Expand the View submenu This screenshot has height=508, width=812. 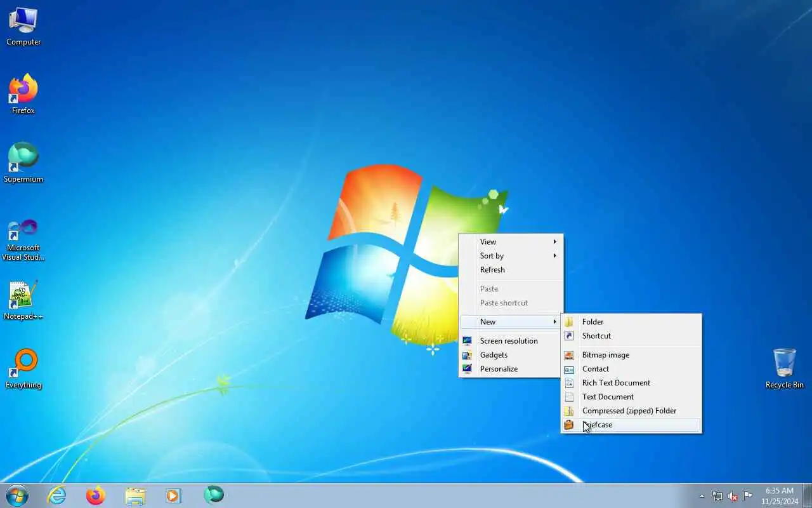(x=511, y=242)
